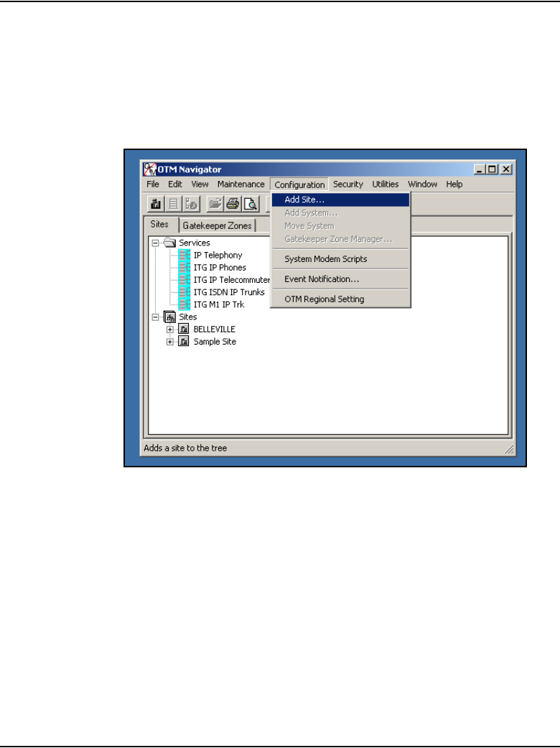This screenshot has width=560, height=748.
Task: Collapse the Sites tree node
Action: 156,317
